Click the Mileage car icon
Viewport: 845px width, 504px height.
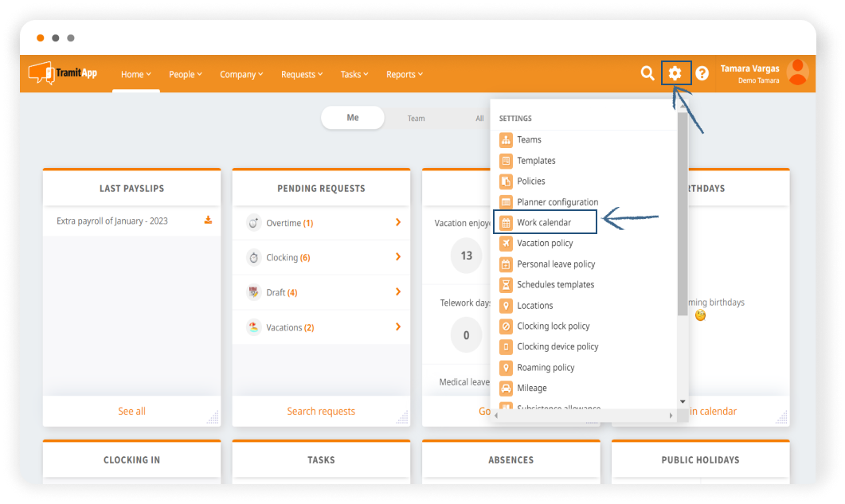click(506, 389)
